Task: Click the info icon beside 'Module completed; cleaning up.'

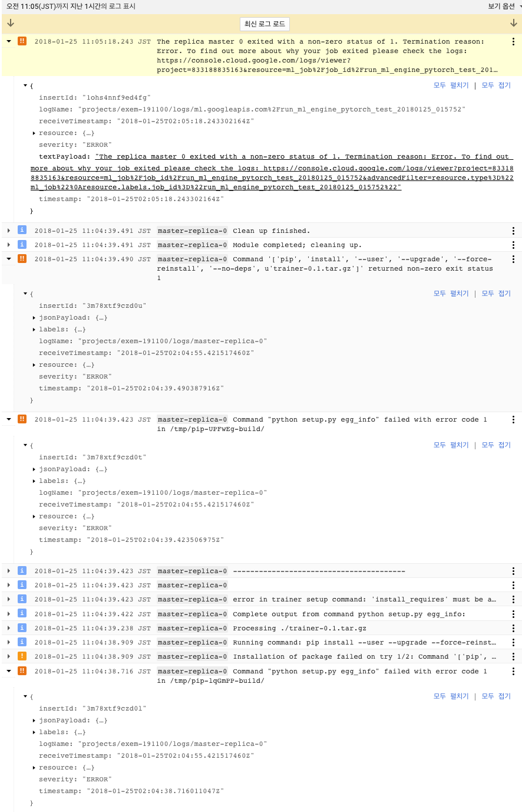Action: 22,245
